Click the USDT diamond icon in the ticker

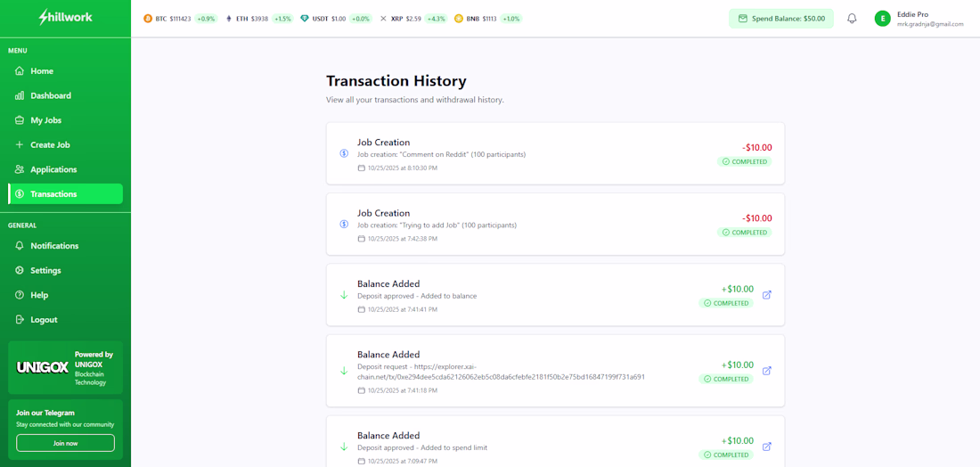(x=305, y=19)
